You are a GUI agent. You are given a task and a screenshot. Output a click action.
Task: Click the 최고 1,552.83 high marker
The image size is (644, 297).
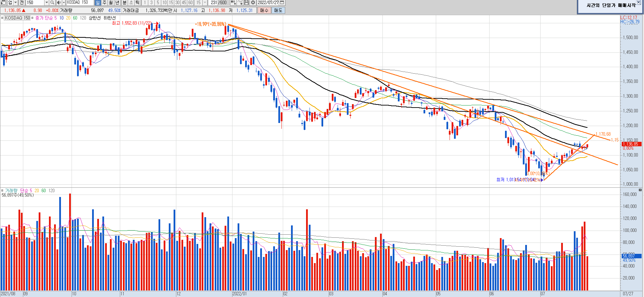click(x=132, y=23)
